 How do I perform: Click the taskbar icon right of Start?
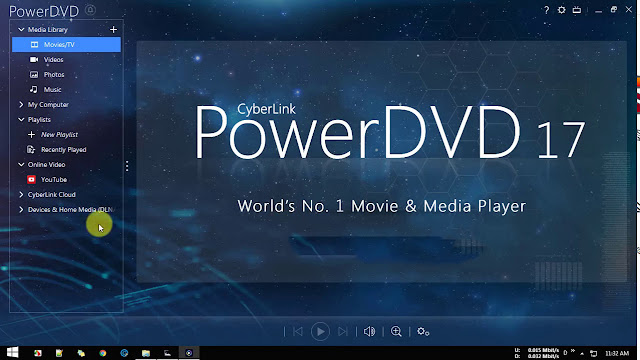(x=38, y=353)
